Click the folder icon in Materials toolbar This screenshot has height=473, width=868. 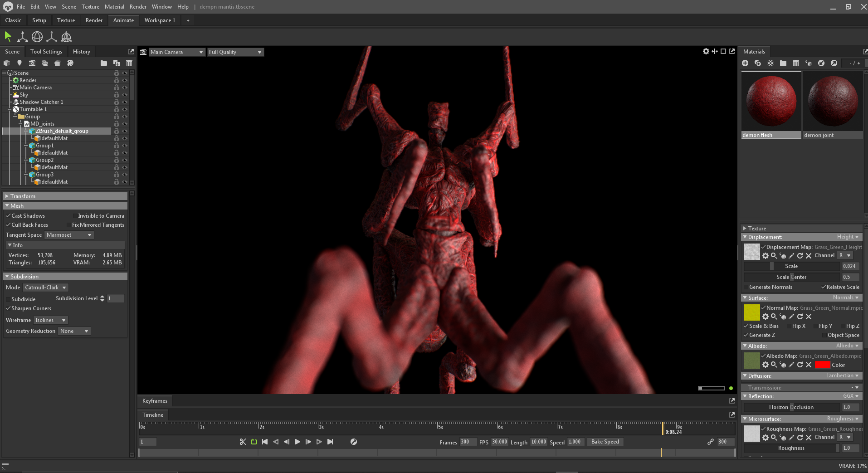[x=783, y=63]
